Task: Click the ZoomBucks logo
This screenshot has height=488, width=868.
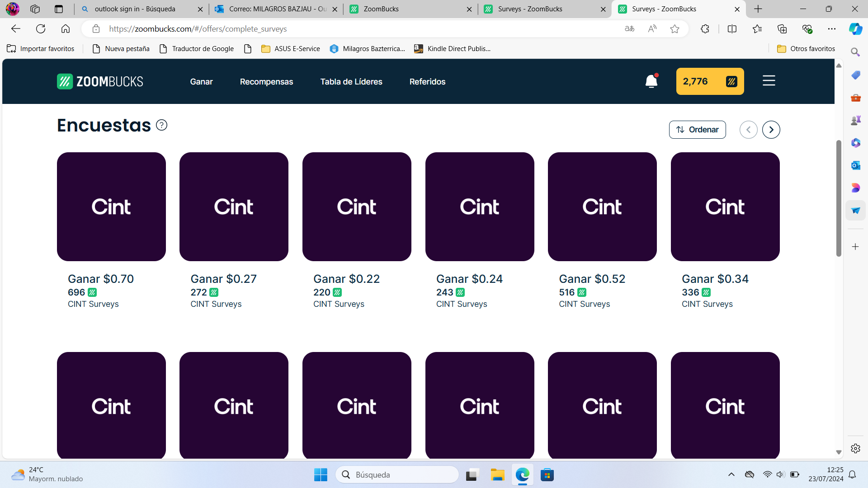Action: (x=100, y=81)
